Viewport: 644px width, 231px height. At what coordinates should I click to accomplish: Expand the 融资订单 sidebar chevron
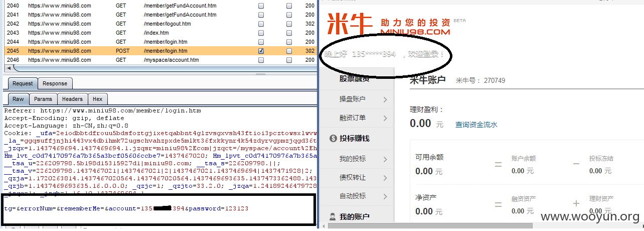click(385, 118)
